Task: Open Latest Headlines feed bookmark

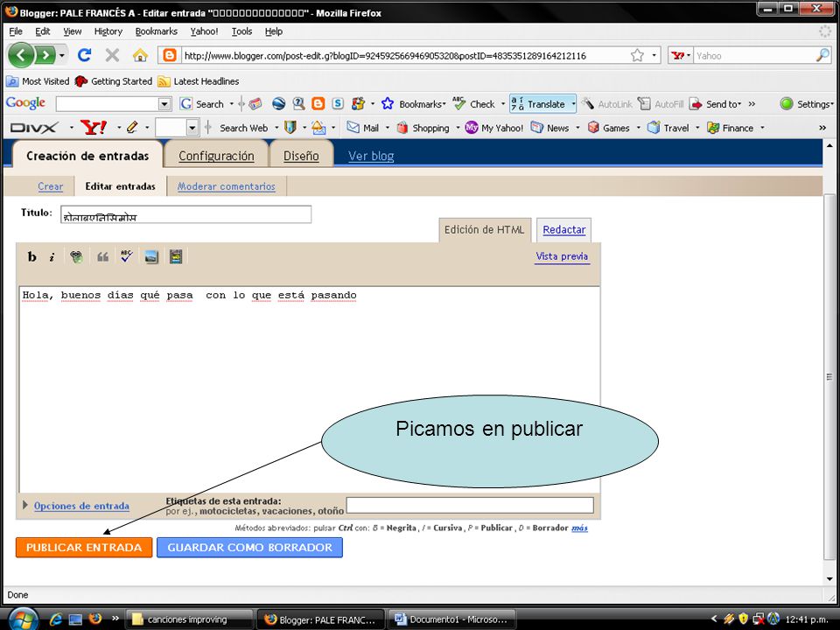Action: tap(199, 81)
